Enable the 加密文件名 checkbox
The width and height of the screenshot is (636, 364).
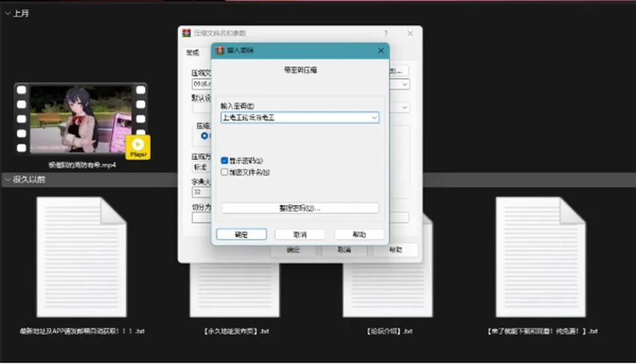[x=225, y=172]
